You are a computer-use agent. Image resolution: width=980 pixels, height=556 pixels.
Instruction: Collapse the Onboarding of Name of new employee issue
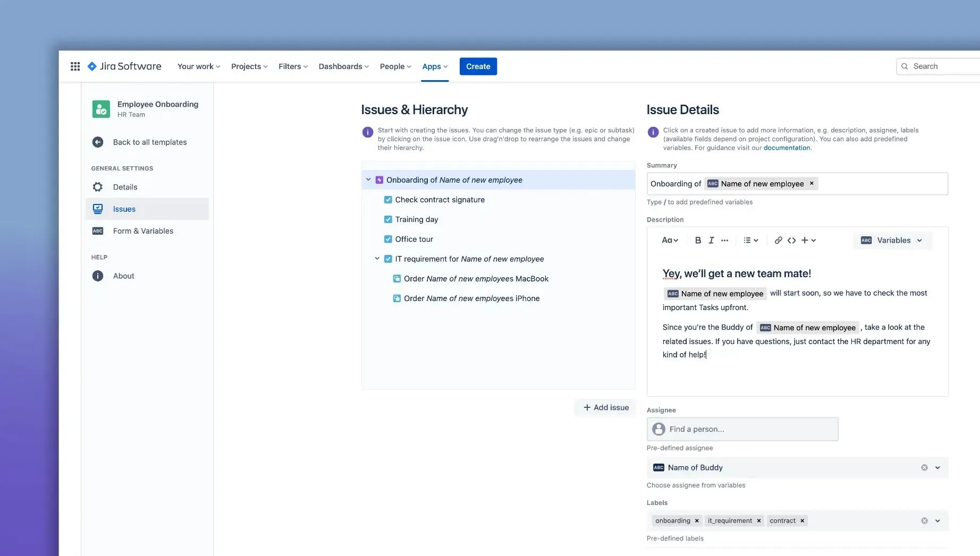pyautogui.click(x=368, y=179)
